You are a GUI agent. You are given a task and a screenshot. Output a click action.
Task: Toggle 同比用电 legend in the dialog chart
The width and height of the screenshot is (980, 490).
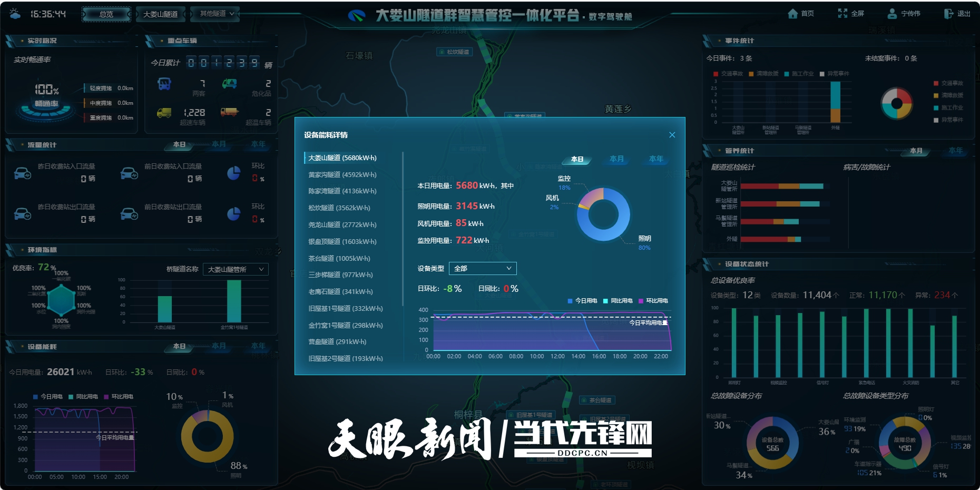point(618,301)
